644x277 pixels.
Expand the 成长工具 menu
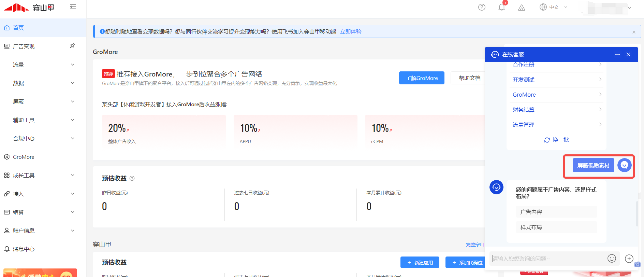pyautogui.click(x=72, y=175)
